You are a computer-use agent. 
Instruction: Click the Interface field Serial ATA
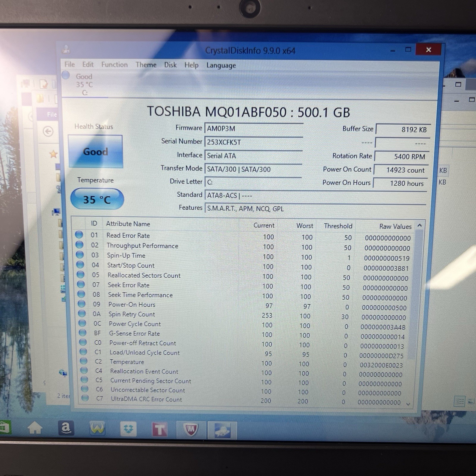point(253,156)
